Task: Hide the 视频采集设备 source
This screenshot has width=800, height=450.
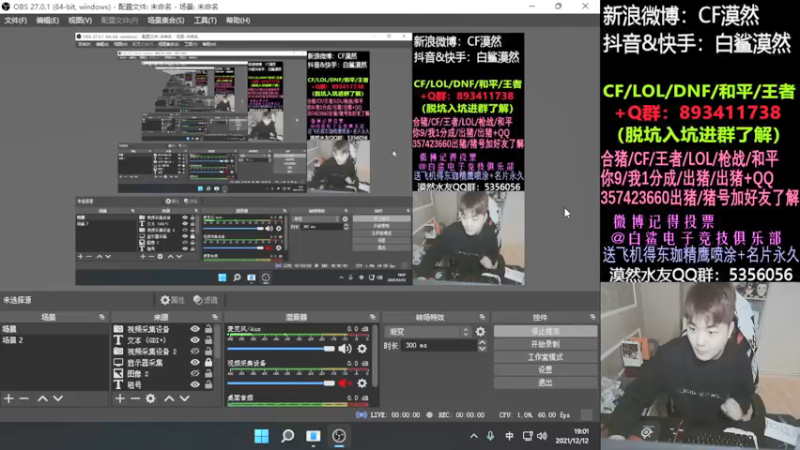Action: [195, 329]
